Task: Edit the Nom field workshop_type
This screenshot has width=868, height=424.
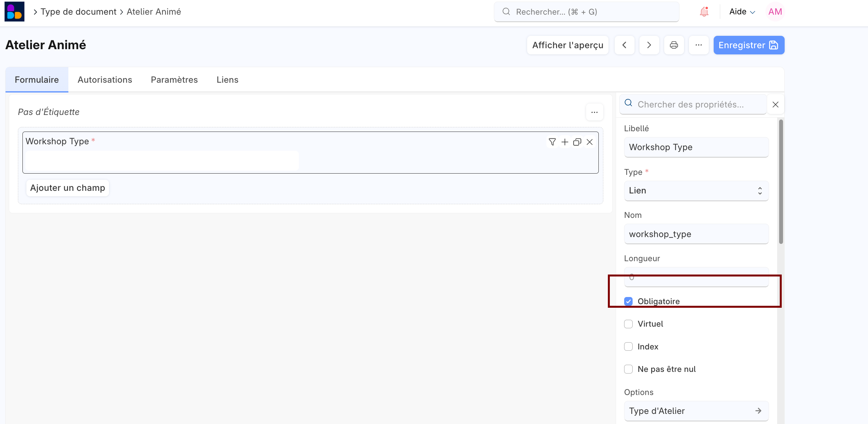Action: click(696, 234)
